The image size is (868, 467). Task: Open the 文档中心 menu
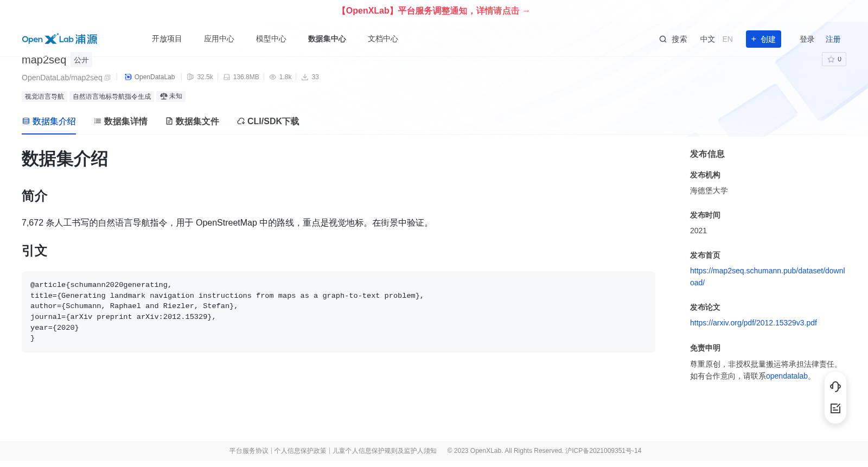click(383, 39)
